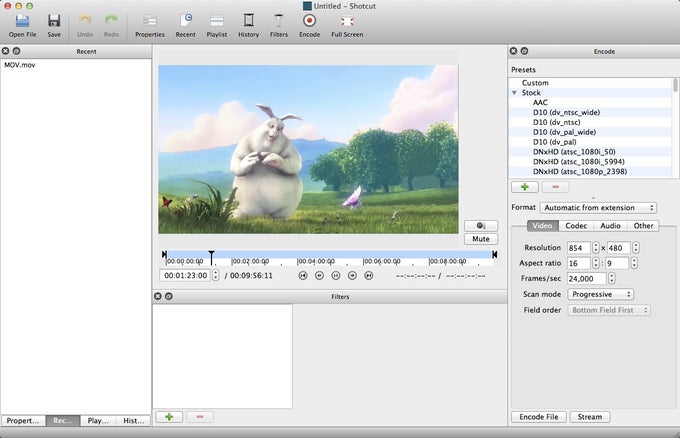Click the Stream button
The image size is (680, 438).
coord(590,417)
